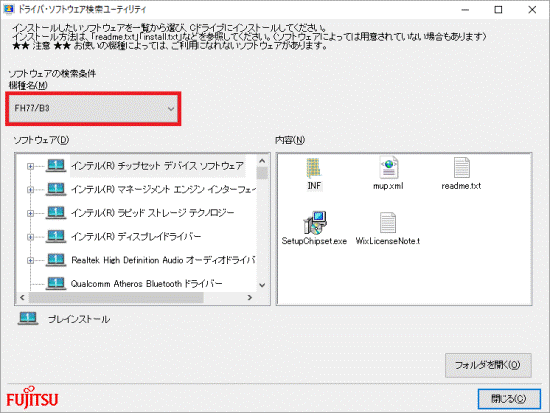The image size is (550, 413).
Task: Click the SetupChipset.exe file name label
Action: (x=314, y=241)
